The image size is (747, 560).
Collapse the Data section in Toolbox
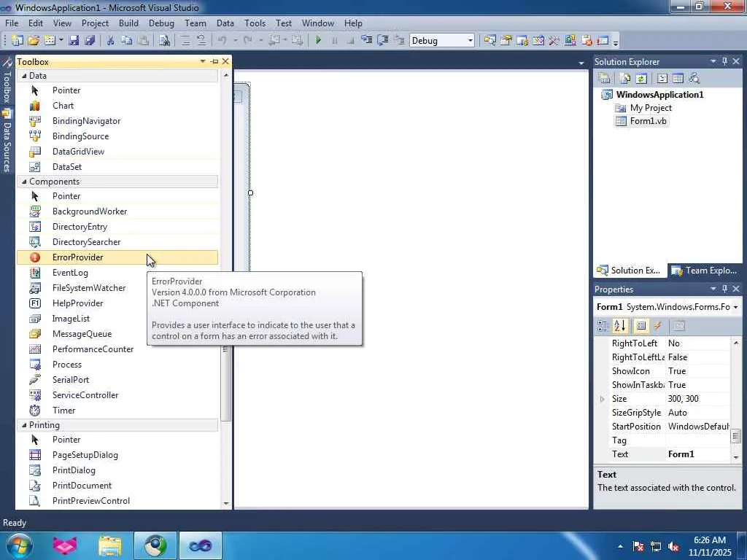point(24,76)
